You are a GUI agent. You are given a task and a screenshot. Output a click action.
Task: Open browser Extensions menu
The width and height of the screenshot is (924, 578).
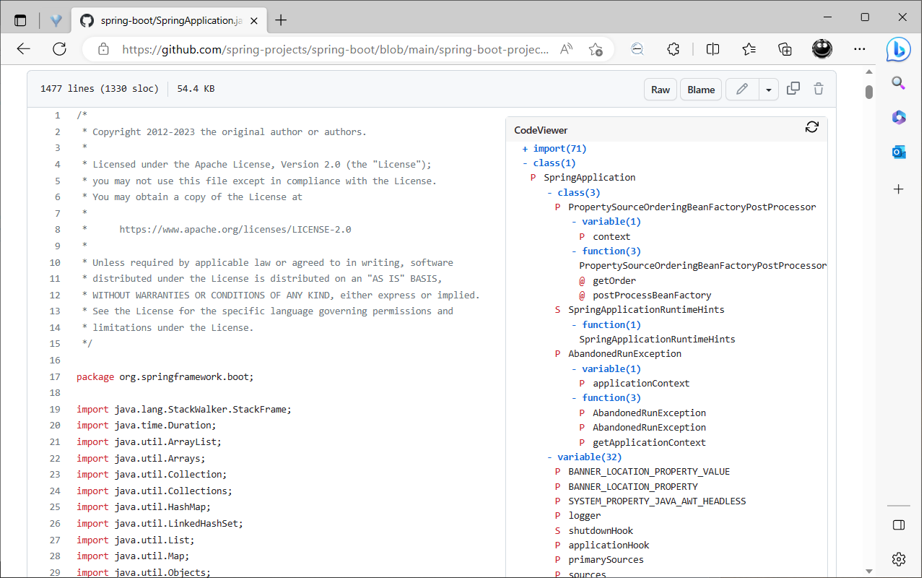tap(673, 49)
